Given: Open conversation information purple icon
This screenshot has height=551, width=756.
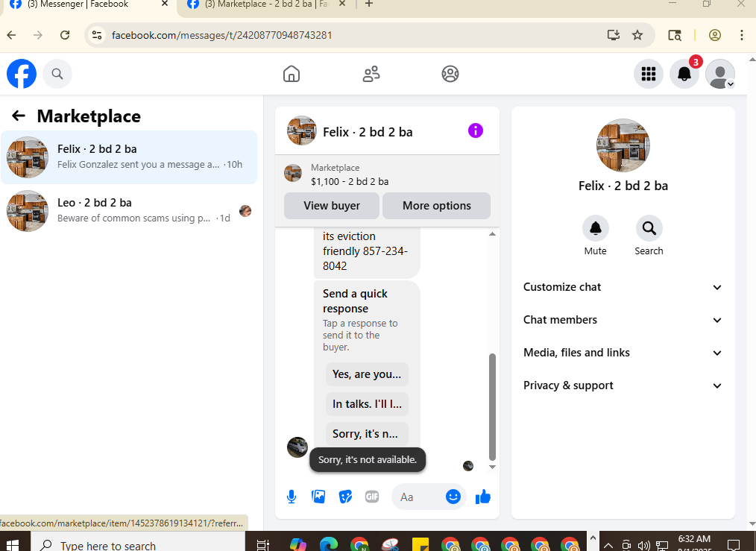Looking at the screenshot, I should (x=476, y=130).
